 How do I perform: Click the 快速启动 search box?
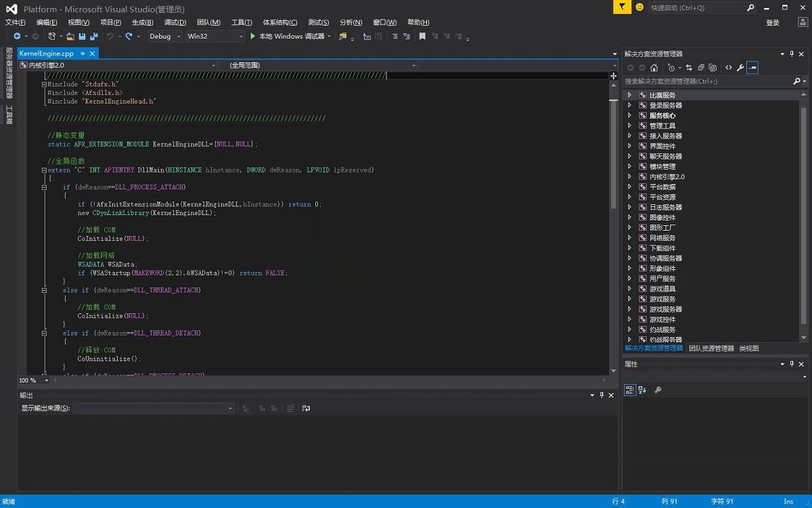[x=696, y=7]
